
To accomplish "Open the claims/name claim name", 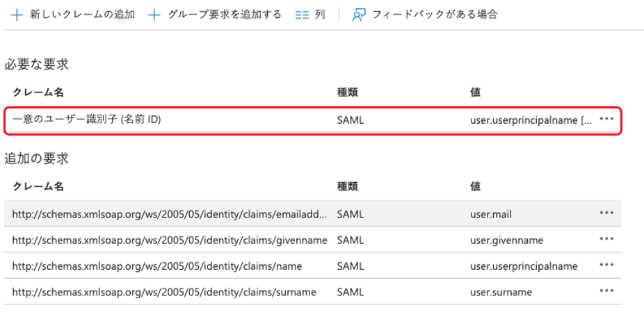I will [x=156, y=266].
